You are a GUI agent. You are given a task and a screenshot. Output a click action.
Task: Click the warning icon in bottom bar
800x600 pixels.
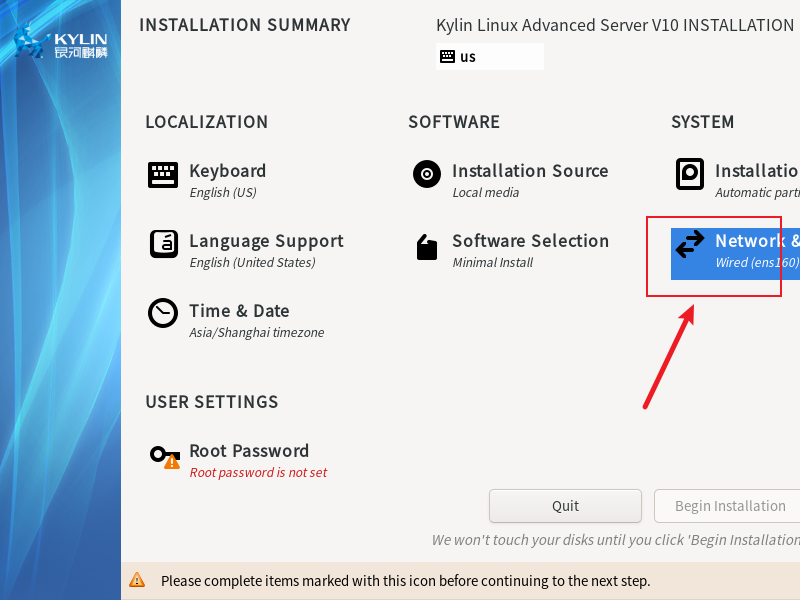pos(137,581)
